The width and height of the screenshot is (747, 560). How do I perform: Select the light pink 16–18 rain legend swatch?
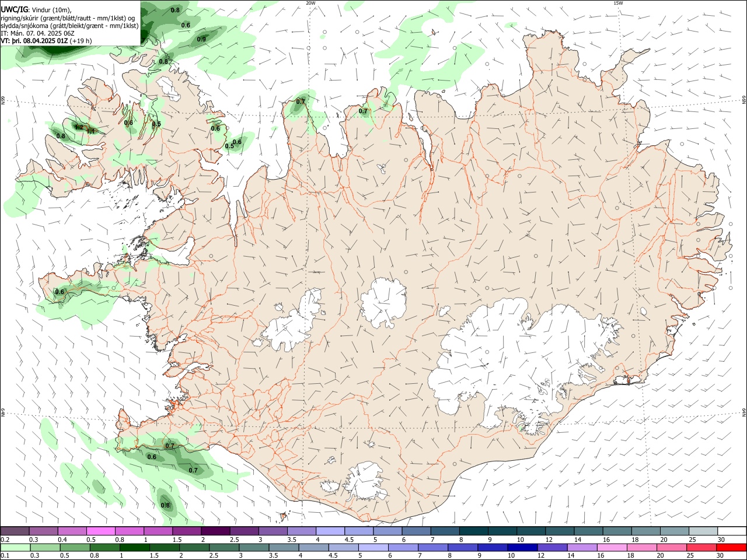613,547
